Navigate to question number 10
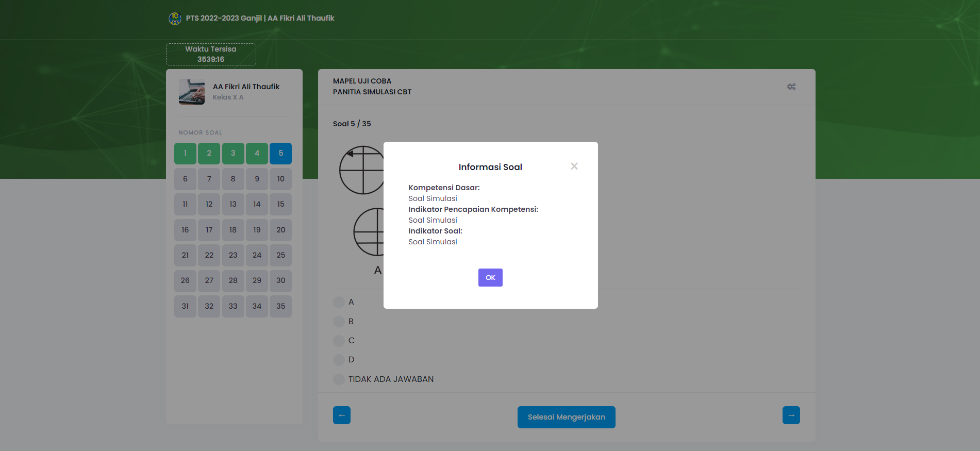980x451 pixels. [280, 179]
